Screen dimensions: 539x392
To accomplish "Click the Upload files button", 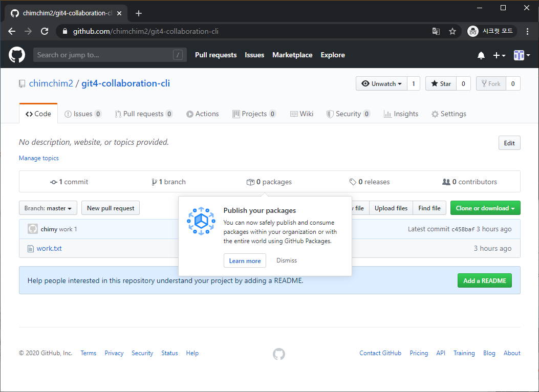I will [x=391, y=208].
